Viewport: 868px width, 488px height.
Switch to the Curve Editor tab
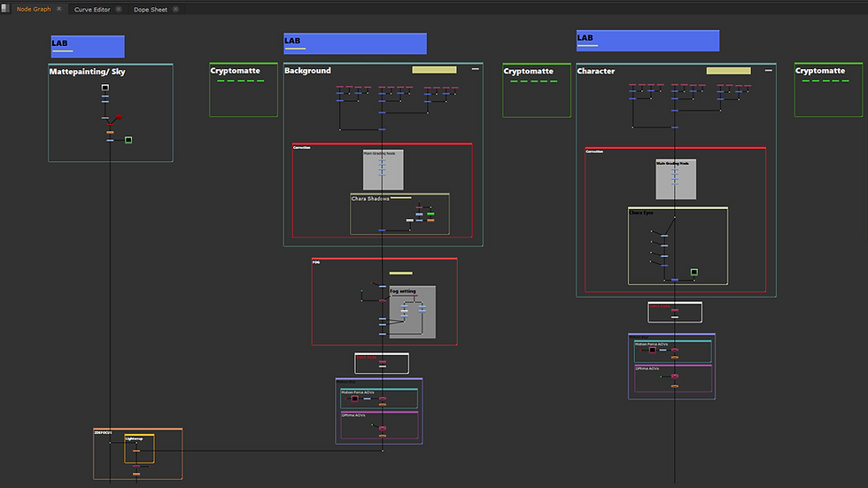(x=92, y=10)
